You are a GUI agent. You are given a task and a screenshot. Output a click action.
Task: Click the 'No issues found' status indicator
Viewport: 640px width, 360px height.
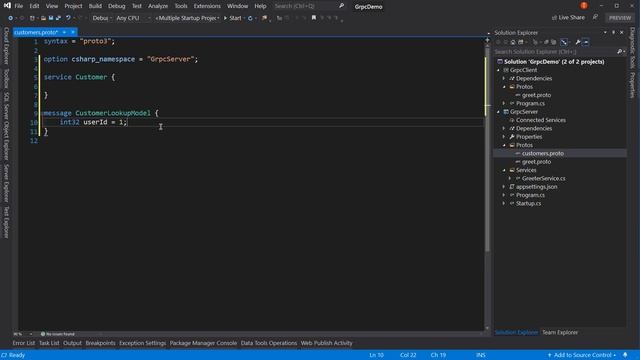click(58, 334)
